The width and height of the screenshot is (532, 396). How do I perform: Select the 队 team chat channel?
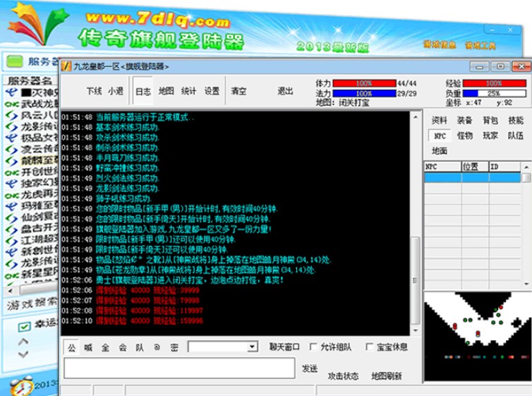point(140,347)
